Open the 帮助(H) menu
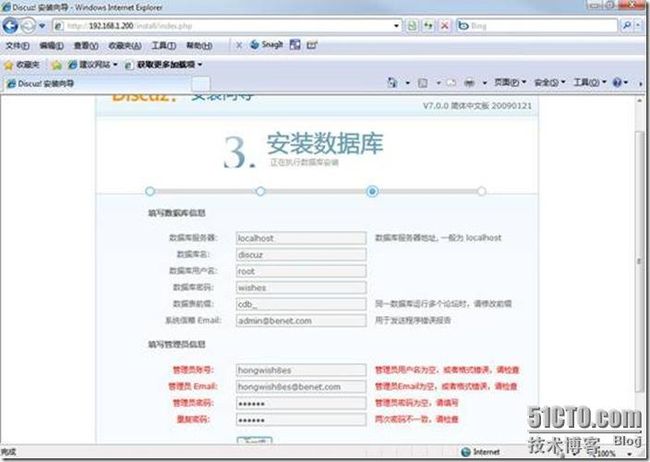This screenshot has width=650, height=462. pyautogui.click(x=199, y=45)
